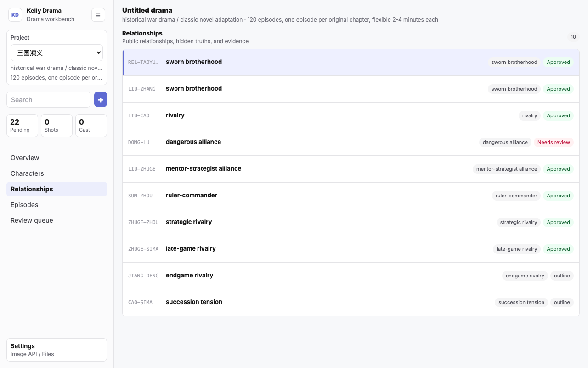The image size is (588, 368).
Task: Click the hamburger menu icon beside Kelly Drama
Action: click(98, 15)
